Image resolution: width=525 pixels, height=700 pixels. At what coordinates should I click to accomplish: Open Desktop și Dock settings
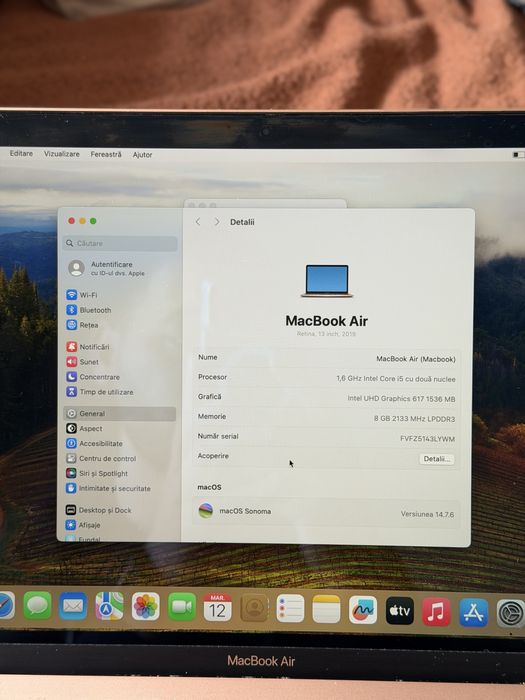point(99,510)
